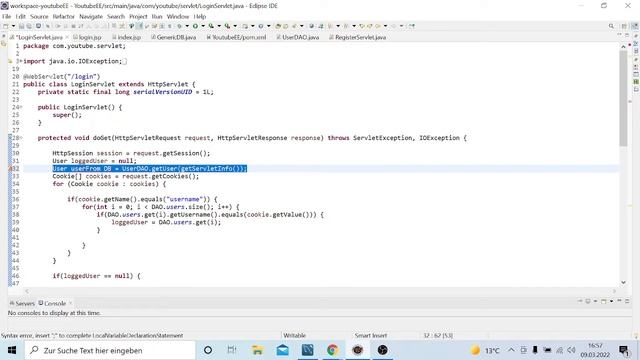Click the horizontal scroll-right arrow

(x=614, y=291)
